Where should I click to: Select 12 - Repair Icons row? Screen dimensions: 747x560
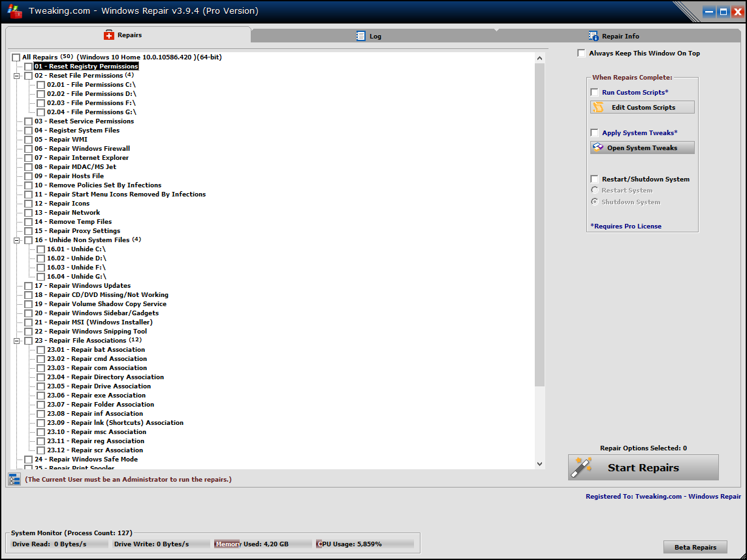coord(62,204)
